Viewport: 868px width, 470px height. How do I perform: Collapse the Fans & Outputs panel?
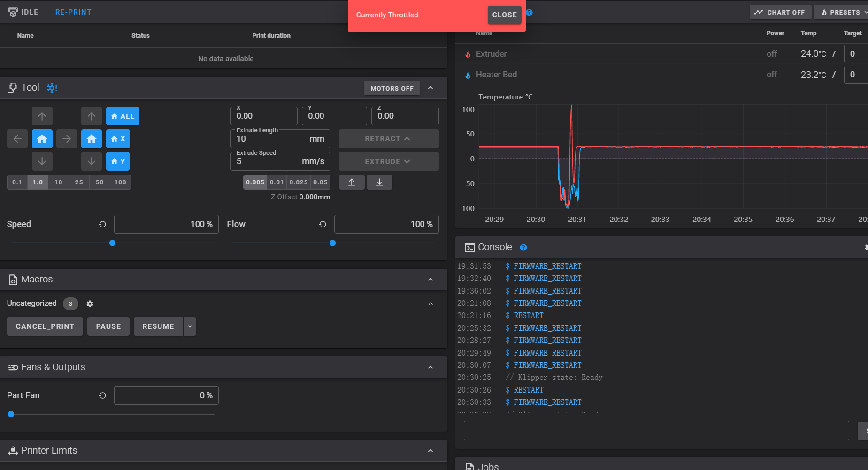430,367
